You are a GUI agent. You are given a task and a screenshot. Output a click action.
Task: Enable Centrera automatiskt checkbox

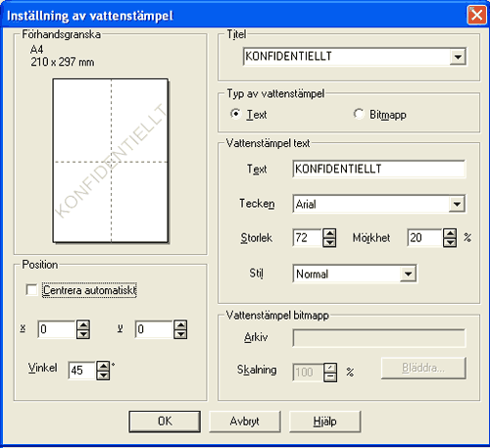[x=31, y=290]
